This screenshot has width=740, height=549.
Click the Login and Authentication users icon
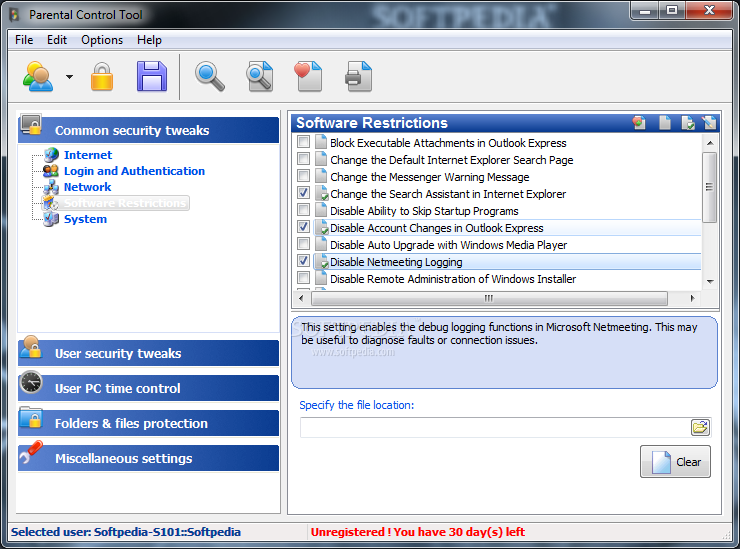pos(51,171)
